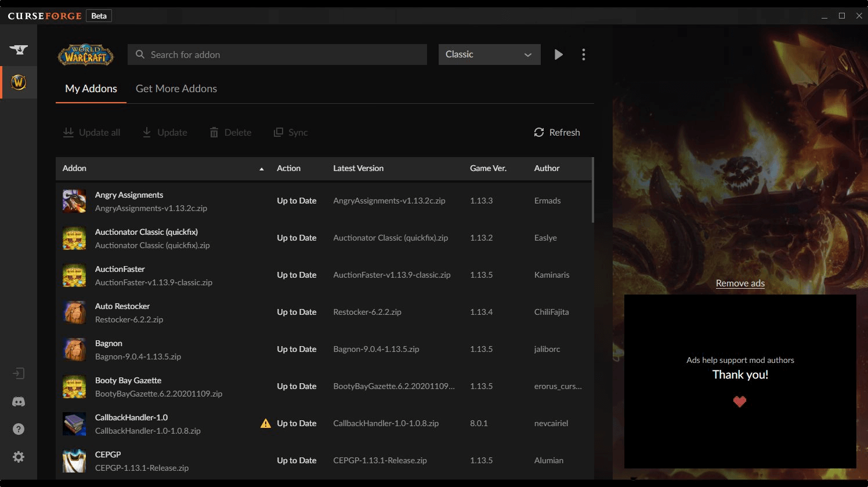
Task: Click the Bagnon addon icon
Action: click(74, 350)
